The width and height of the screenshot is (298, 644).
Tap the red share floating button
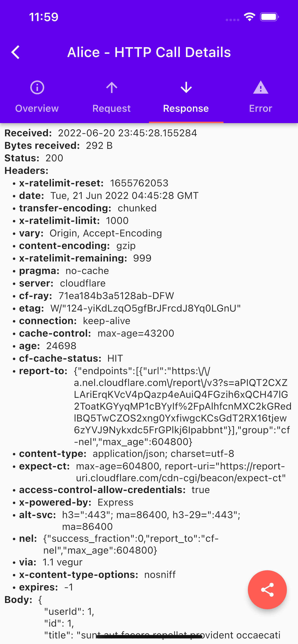click(x=267, y=590)
